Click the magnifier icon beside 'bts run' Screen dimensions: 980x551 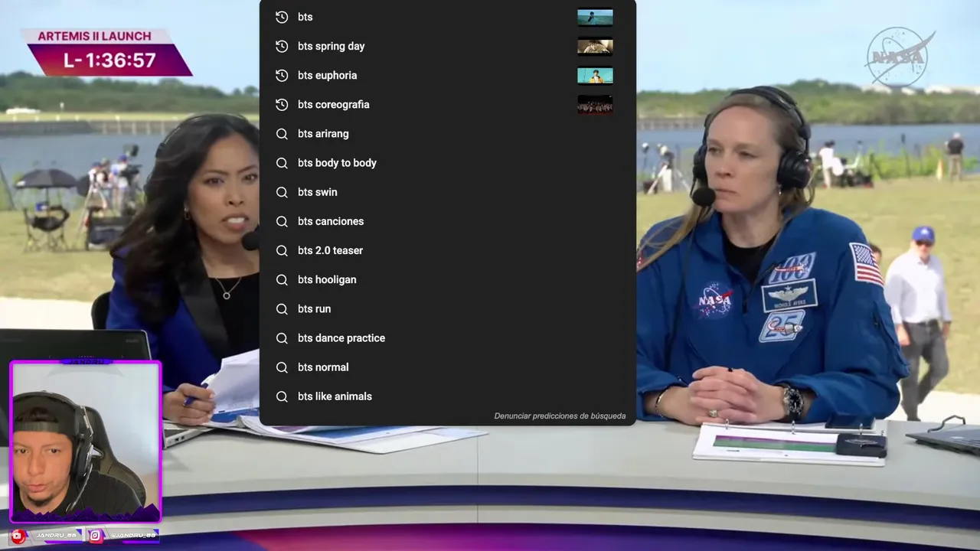282,308
